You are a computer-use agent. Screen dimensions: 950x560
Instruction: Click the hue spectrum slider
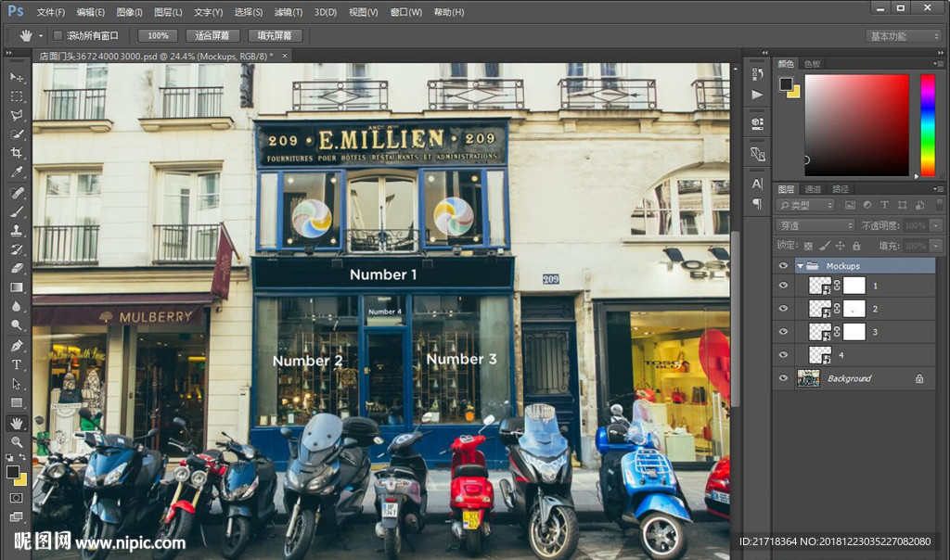(x=928, y=125)
